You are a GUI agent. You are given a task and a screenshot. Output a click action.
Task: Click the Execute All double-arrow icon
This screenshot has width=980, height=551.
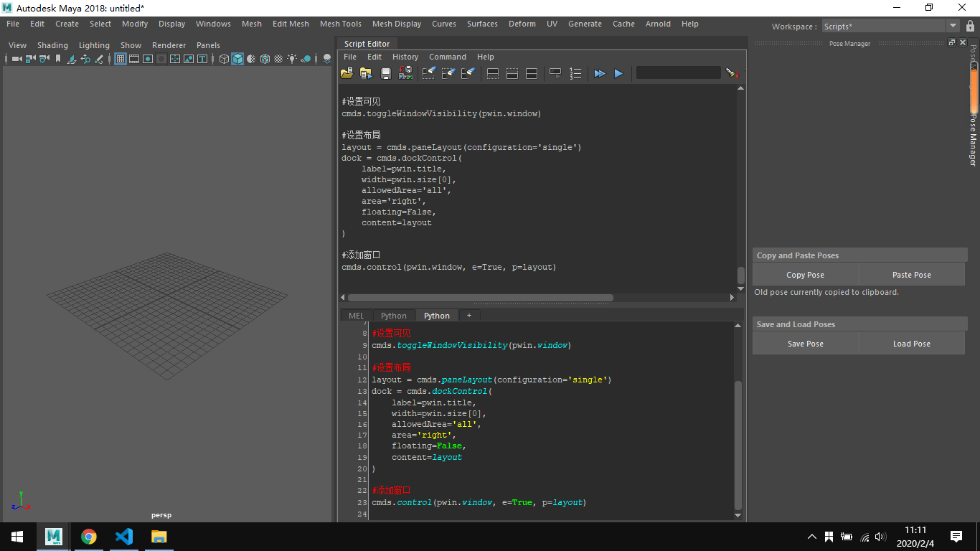click(600, 73)
